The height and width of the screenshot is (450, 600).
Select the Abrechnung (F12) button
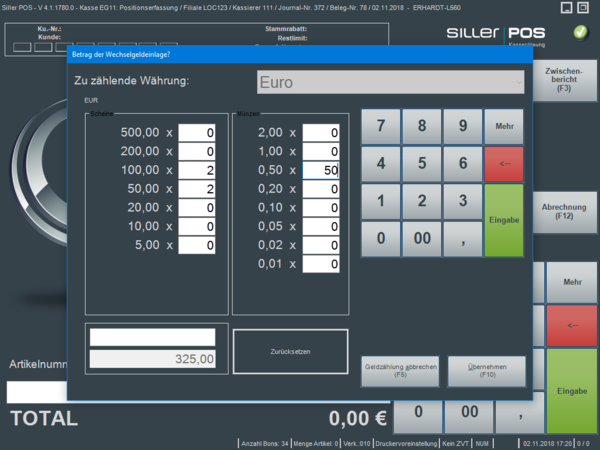566,211
